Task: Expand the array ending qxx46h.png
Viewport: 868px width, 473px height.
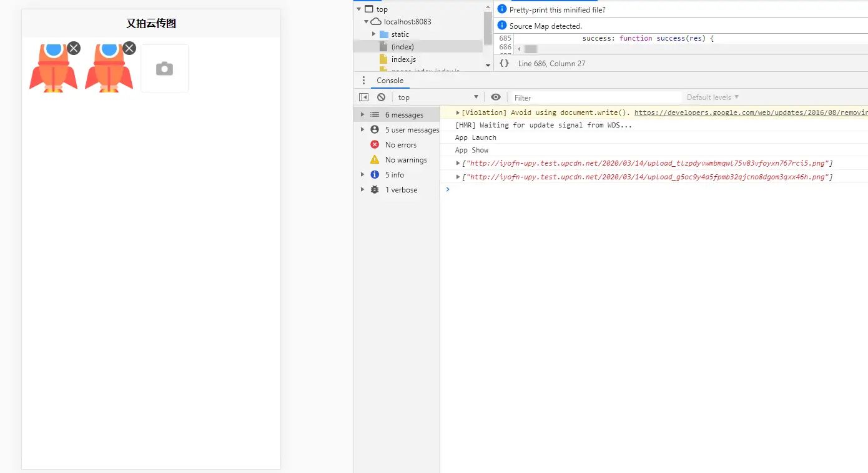Action: point(458,177)
